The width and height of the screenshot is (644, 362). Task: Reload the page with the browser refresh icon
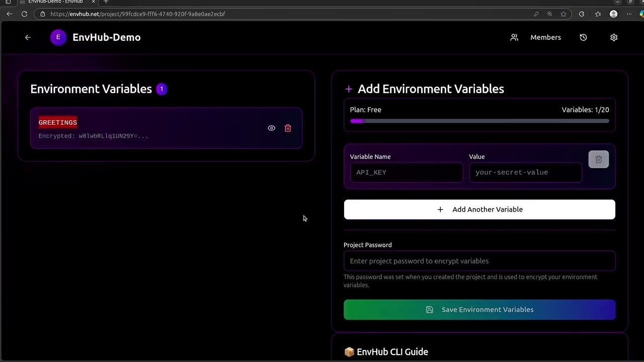24,14
